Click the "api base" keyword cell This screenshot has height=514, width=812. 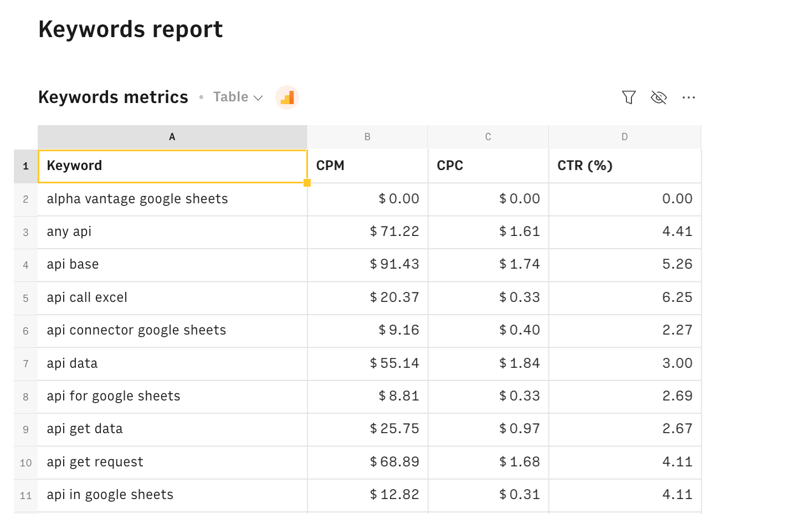pyautogui.click(x=172, y=264)
